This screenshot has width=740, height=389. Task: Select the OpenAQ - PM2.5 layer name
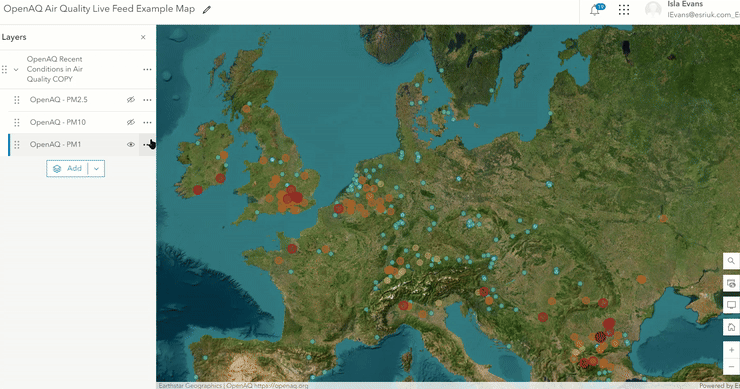(59, 100)
